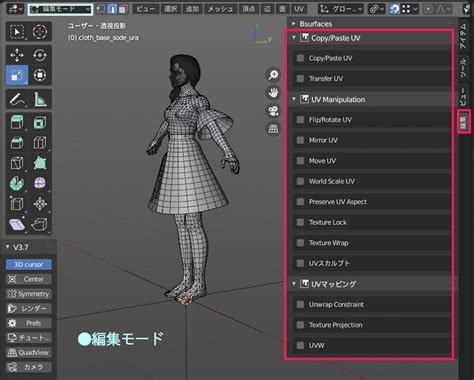The height and width of the screenshot is (380, 474).
Task: Activate the Smooth vertices tool
Action: point(40,183)
